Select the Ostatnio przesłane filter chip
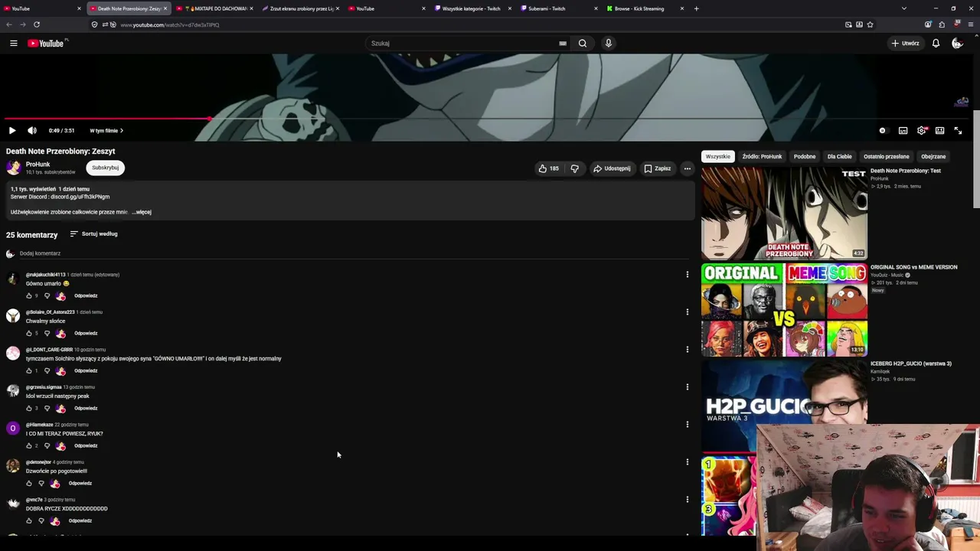The height and width of the screenshot is (551, 980). pos(887,157)
